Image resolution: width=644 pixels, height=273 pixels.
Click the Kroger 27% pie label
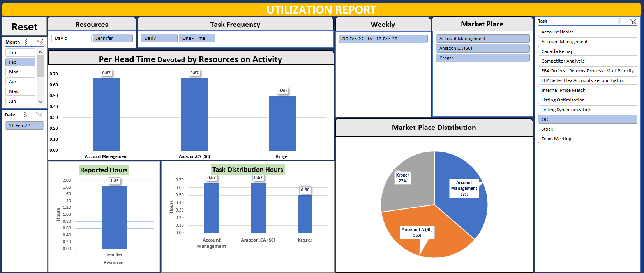(x=402, y=178)
